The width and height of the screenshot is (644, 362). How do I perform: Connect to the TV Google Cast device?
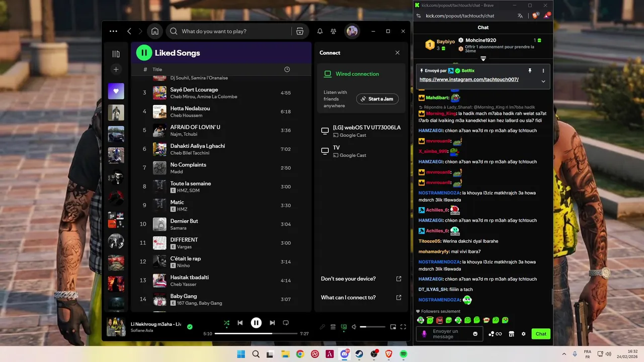(x=361, y=151)
